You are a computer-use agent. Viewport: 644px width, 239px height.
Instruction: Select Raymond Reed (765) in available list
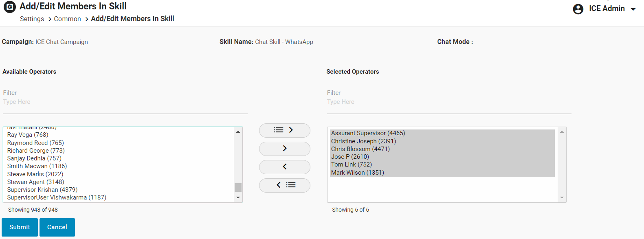35,143
